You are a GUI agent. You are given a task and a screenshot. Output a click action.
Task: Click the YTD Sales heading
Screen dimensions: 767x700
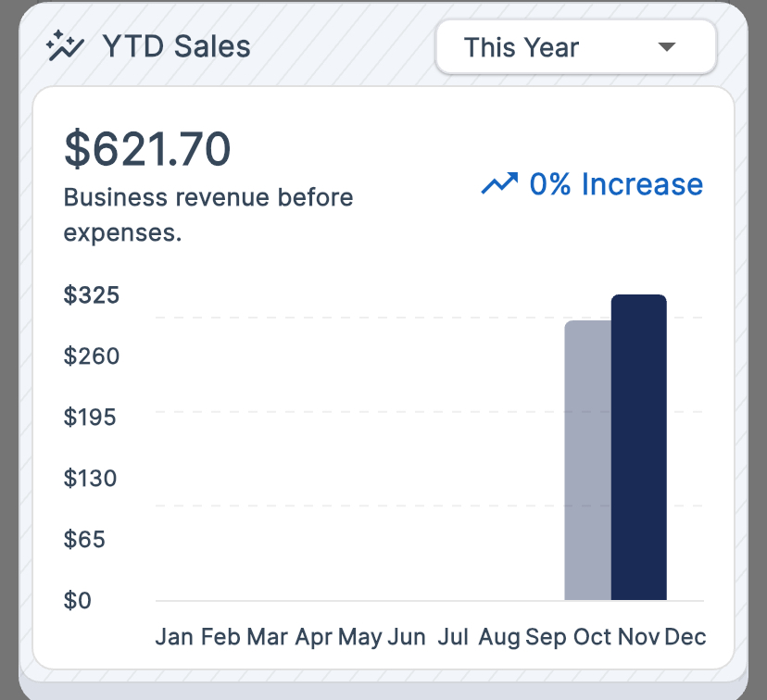176,46
